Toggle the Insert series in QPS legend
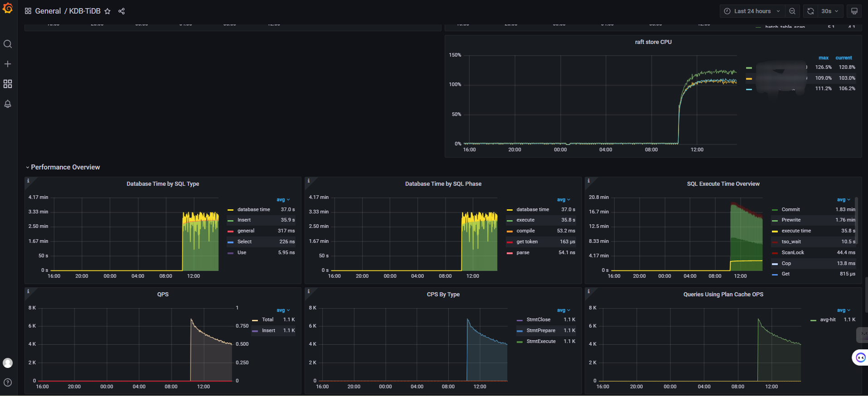Viewport: 868px width, 396px height. tap(268, 331)
